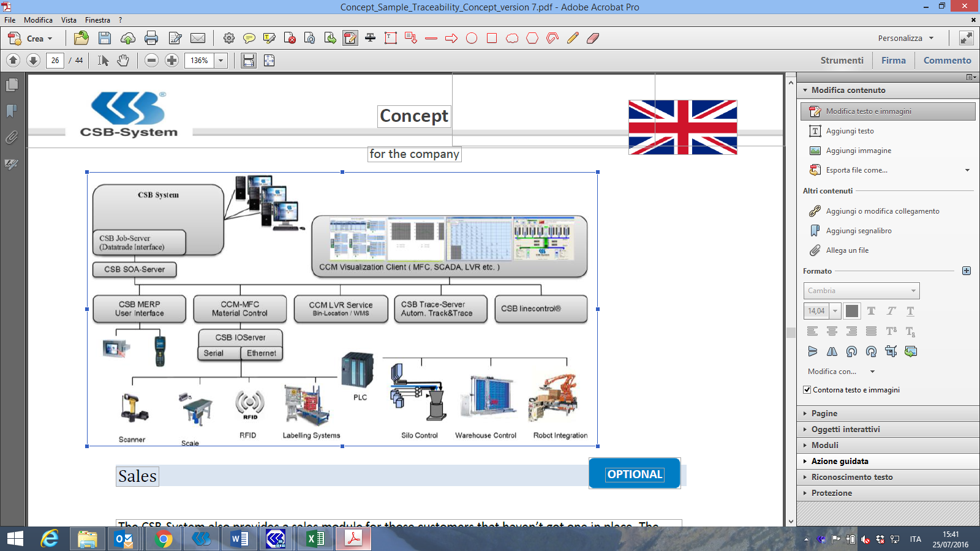Image resolution: width=980 pixels, height=551 pixels.
Task: Switch to the Commento tab
Action: coord(947,60)
